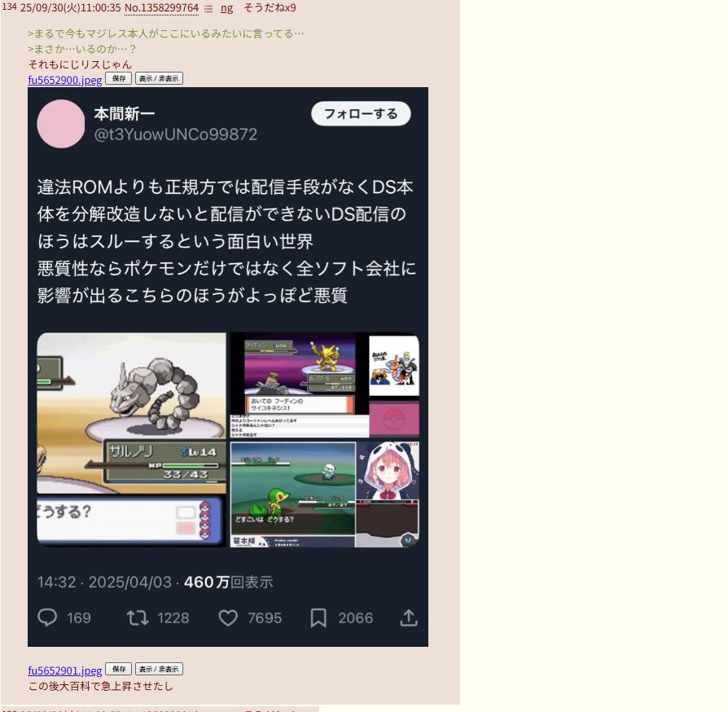The image size is (728, 712).
Task: Click the reply speech bubble icon
Action: 47,618
